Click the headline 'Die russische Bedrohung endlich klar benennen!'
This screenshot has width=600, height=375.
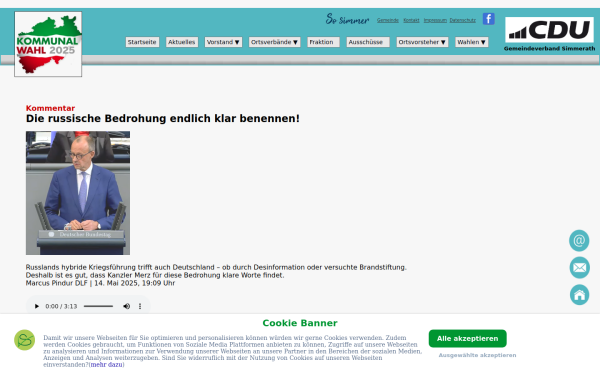click(163, 119)
